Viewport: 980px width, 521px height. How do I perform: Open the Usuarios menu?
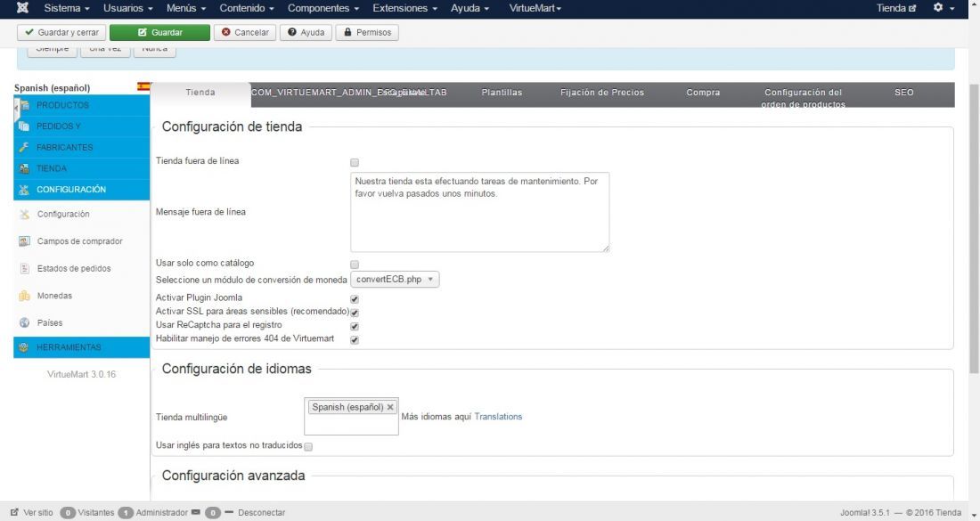tap(127, 8)
